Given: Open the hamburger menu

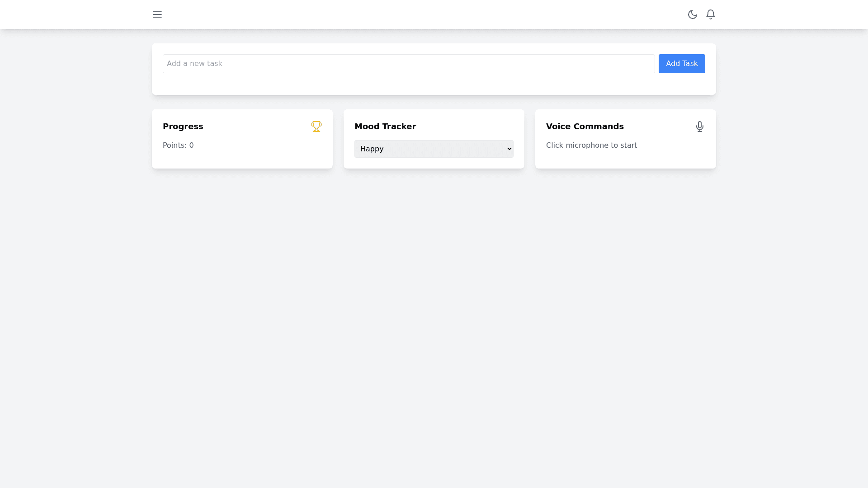Looking at the screenshot, I should (157, 14).
